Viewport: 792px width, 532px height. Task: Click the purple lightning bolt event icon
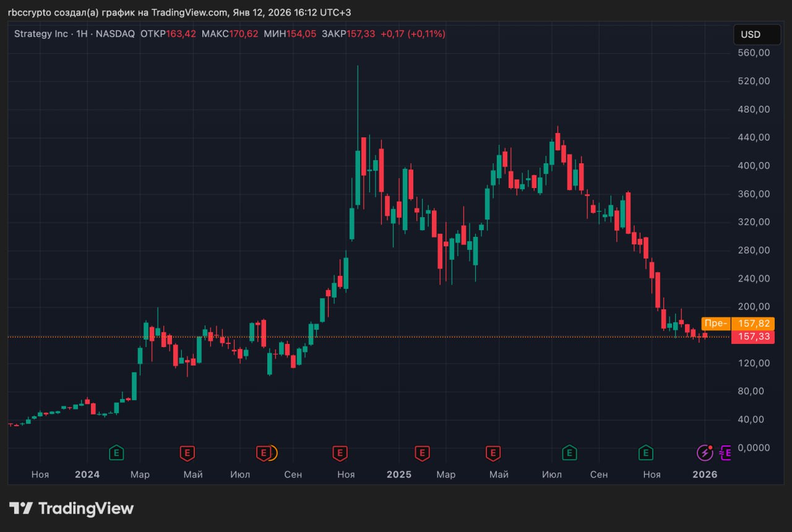(x=705, y=453)
